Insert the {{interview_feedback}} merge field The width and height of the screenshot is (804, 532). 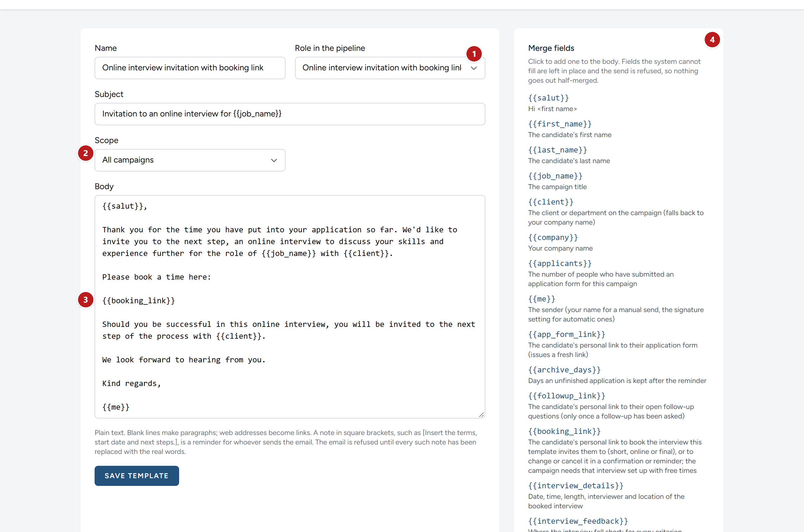coord(578,521)
